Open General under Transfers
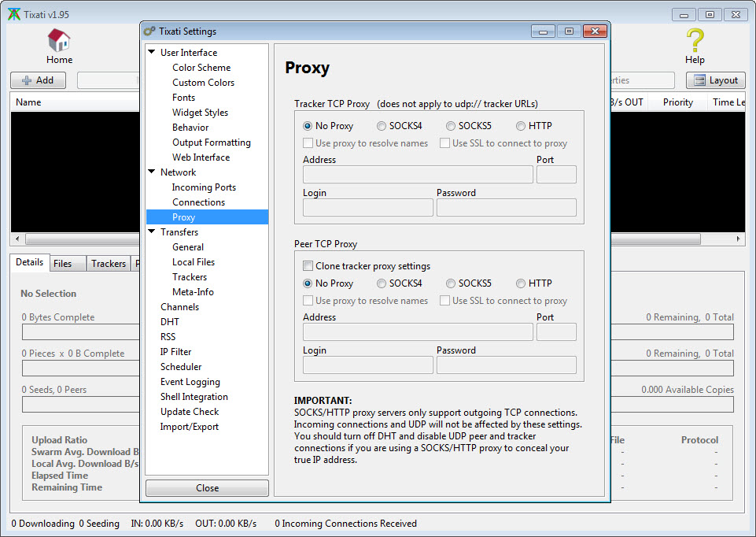 tap(188, 247)
